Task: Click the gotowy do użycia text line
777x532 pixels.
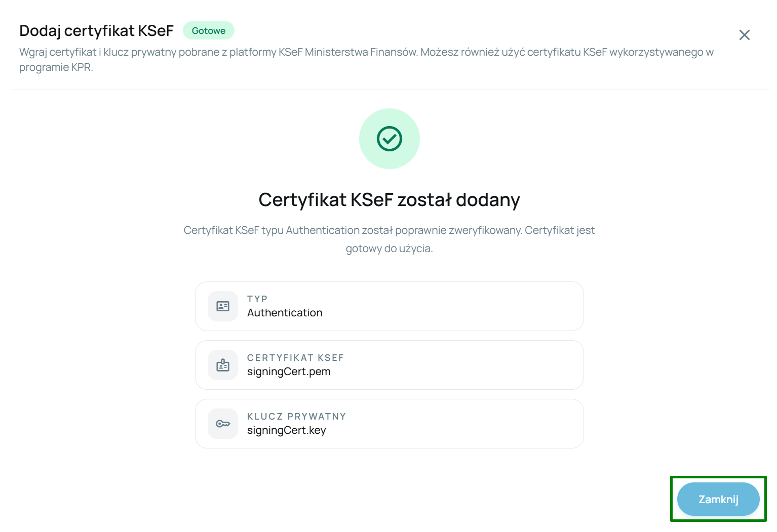Action: (389, 249)
